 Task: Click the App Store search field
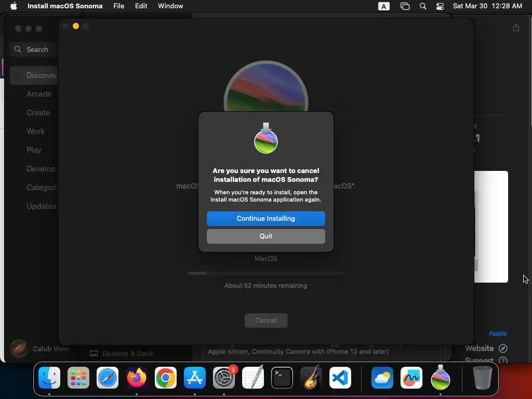coord(34,49)
